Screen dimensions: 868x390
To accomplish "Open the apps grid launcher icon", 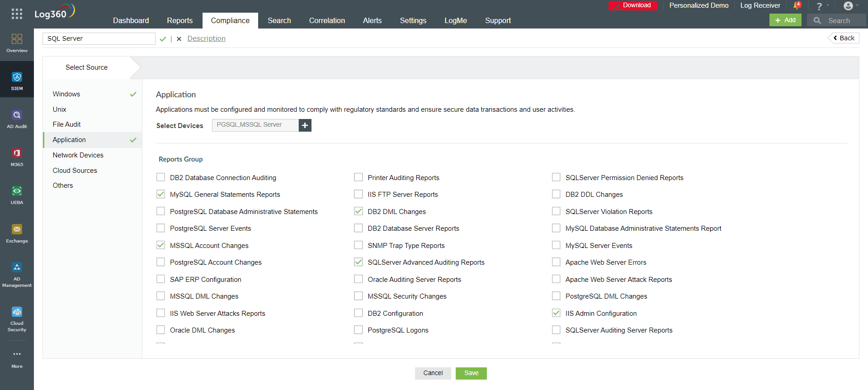I will click(17, 14).
